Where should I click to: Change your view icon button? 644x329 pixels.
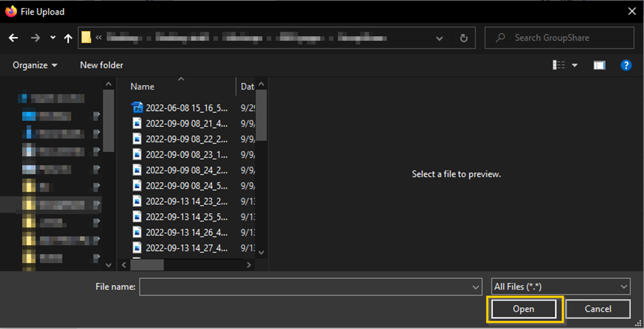559,65
